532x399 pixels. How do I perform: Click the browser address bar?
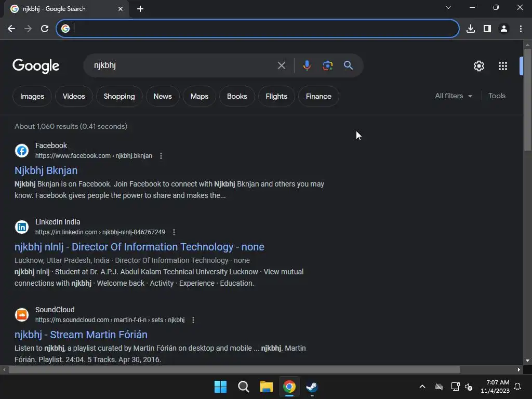(258, 29)
